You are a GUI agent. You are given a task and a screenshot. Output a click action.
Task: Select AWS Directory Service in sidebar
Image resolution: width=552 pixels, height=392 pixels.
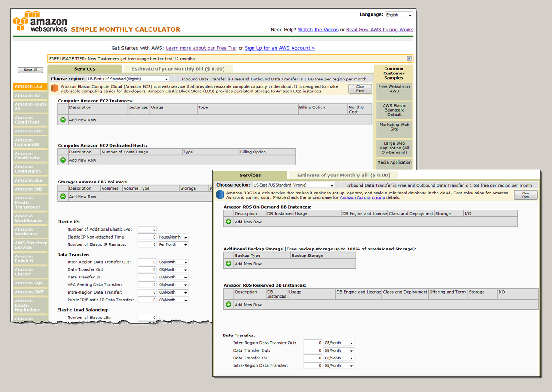(x=30, y=245)
